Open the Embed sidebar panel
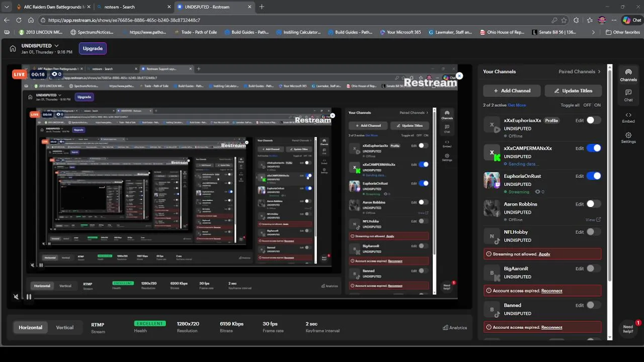 pos(628,118)
